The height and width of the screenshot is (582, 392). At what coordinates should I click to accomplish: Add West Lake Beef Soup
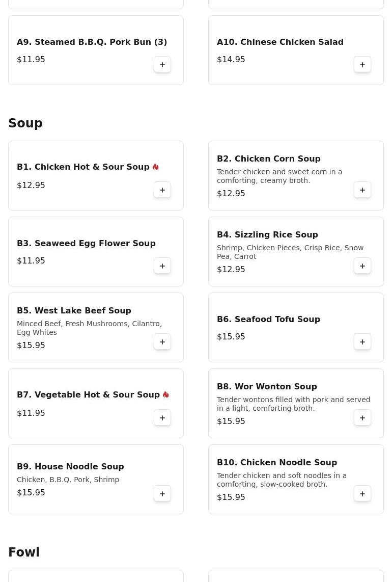coord(162,342)
